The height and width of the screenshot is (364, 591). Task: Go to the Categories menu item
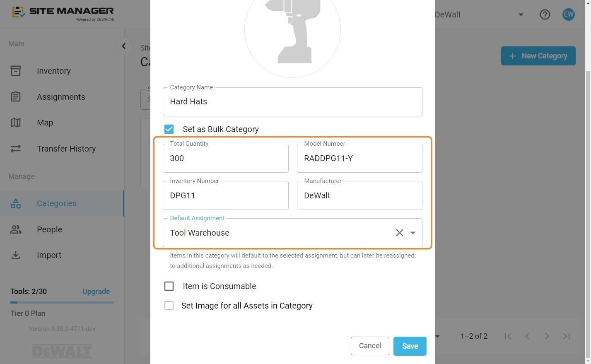coord(57,203)
